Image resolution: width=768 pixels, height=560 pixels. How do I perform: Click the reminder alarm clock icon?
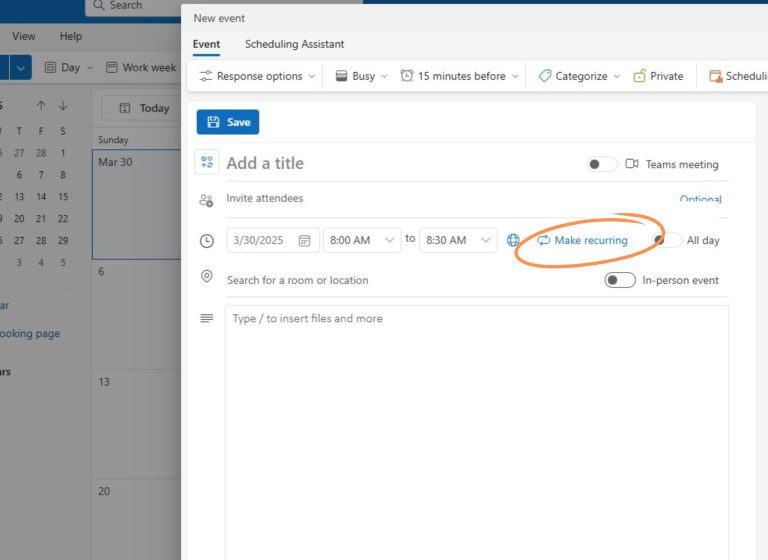[x=407, y=75]
